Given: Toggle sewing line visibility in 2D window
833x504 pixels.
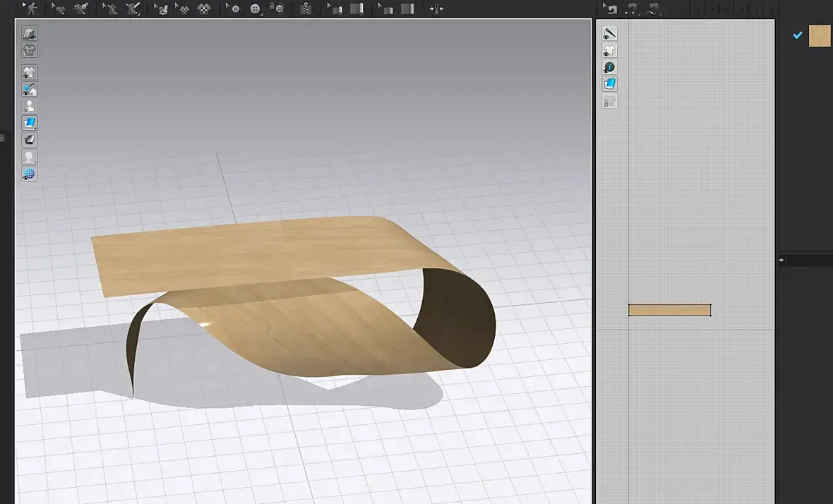Looking at the screenshot, I should pyautogui.click(x=609, y=32).
